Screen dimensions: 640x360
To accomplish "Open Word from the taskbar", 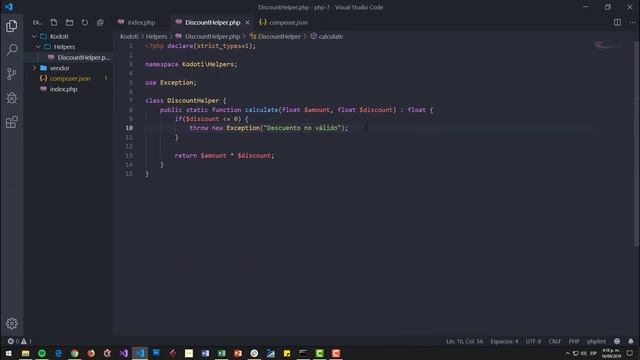I will (205, 353).
